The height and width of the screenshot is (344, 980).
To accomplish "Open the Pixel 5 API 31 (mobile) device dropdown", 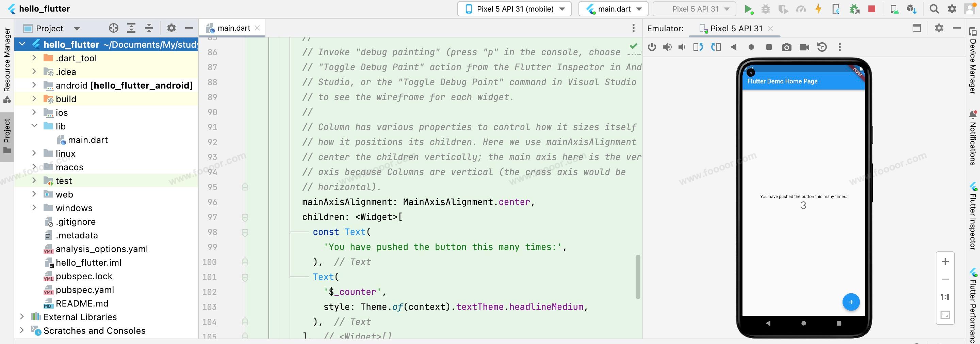I will [x=514, y=9].
